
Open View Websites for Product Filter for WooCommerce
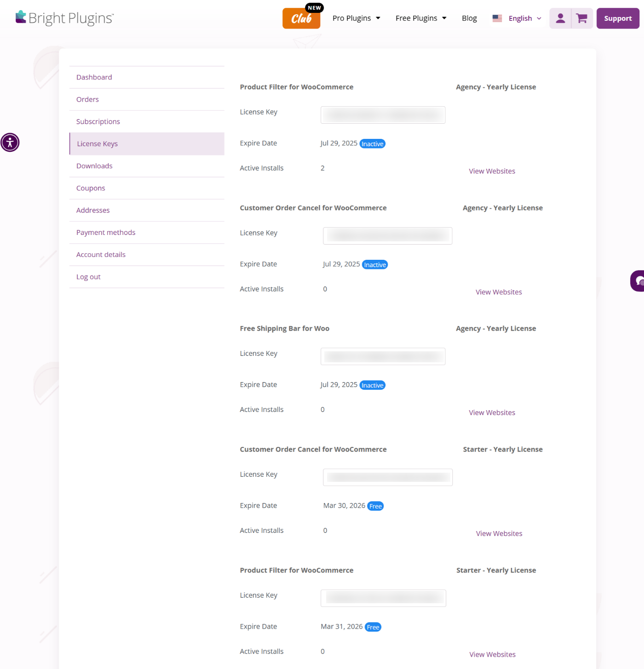pos(492,171)
